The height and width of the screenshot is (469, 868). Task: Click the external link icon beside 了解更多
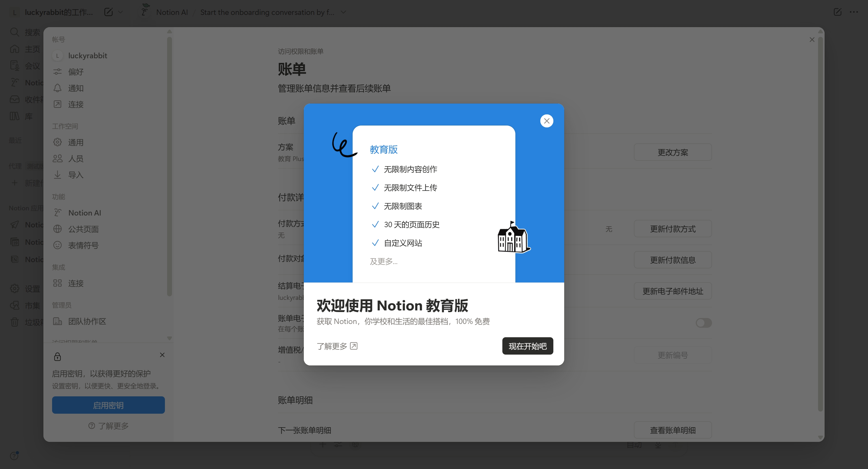[x=353, y=346]
